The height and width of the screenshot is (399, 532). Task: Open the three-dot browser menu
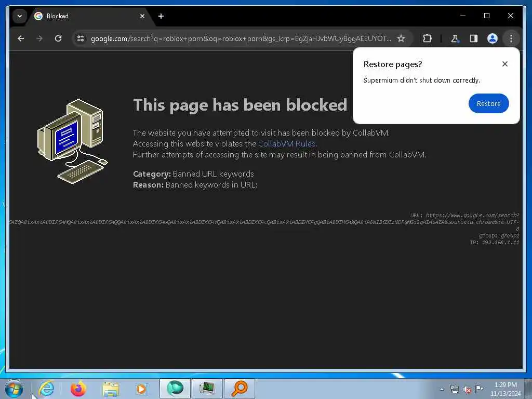pyautogui.click(x=511, y=38)
